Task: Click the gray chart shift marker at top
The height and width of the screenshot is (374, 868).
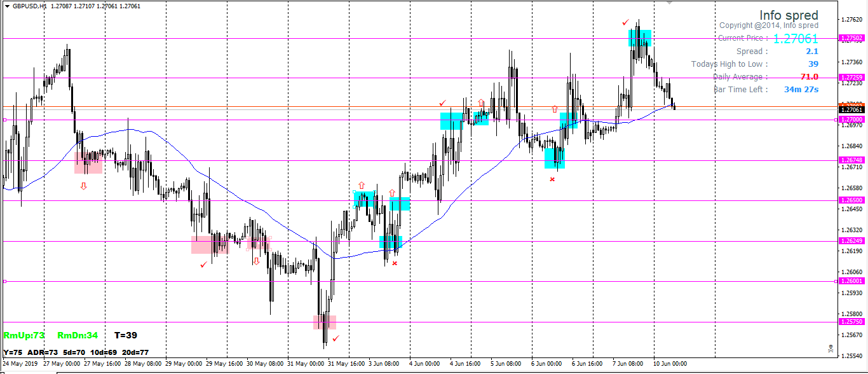Action: pyautogui.click(x=669, y=3)
